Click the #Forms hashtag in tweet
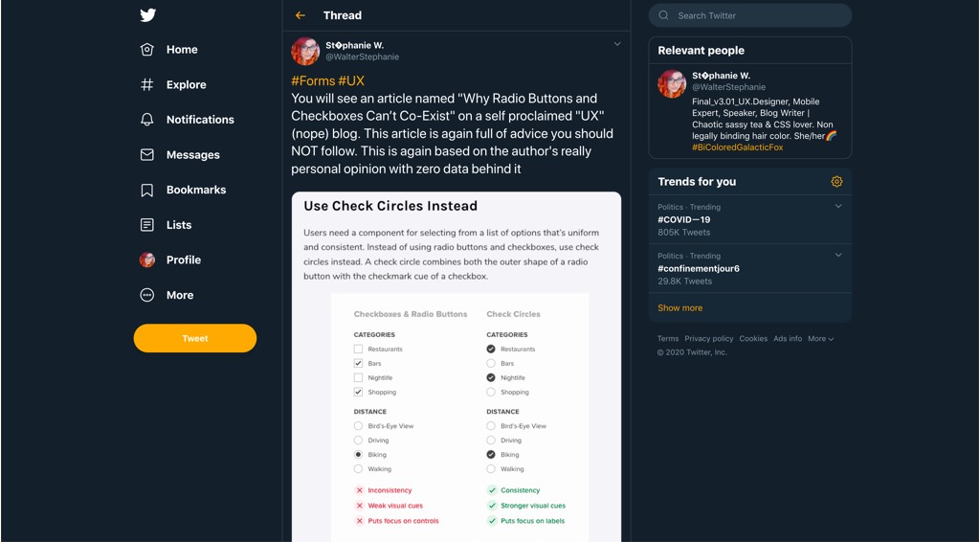This screenshot has width=980, height=542. (x=312, y=80)
